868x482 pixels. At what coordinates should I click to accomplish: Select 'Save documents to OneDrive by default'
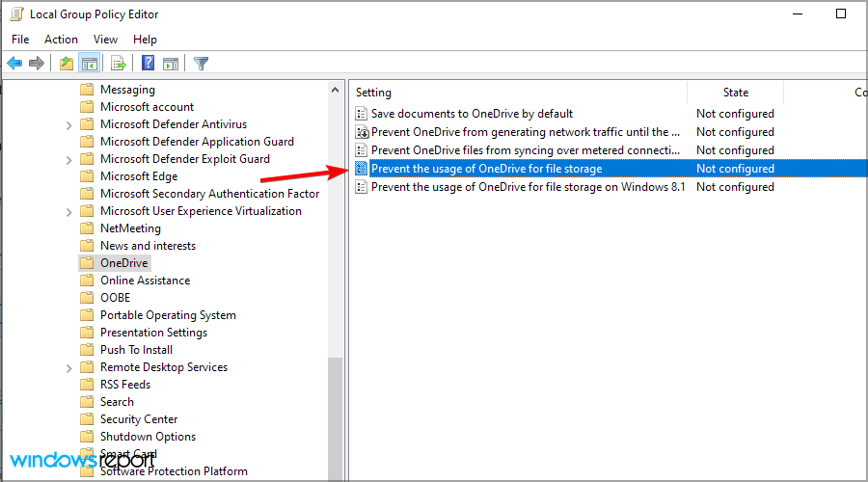tap(473, 114)
